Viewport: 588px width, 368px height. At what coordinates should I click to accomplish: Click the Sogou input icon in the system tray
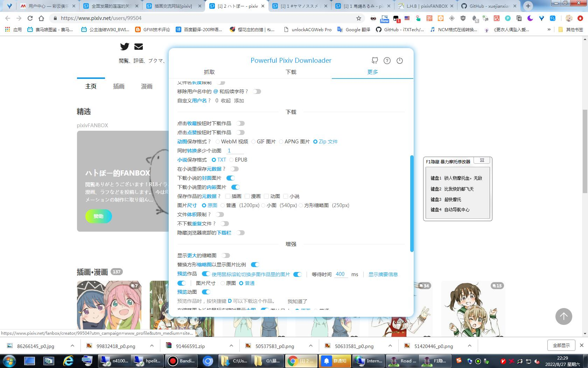point(459,361)
